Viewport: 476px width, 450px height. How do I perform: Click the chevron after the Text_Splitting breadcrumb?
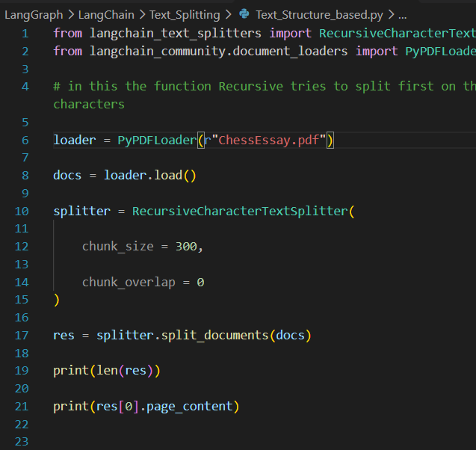(x=229, y=15)
